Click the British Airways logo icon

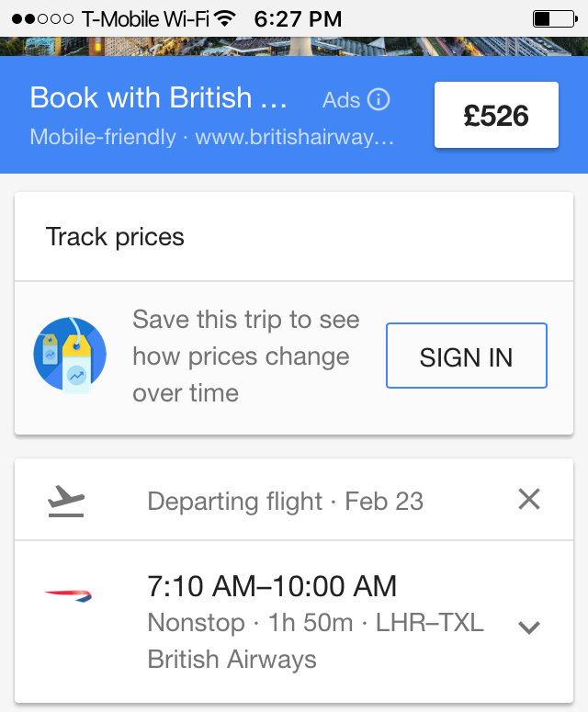coord(69,596)
